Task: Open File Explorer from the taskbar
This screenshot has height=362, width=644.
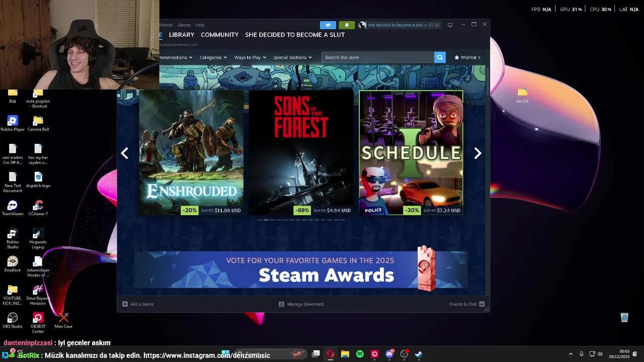Action: tap(345, 354)
